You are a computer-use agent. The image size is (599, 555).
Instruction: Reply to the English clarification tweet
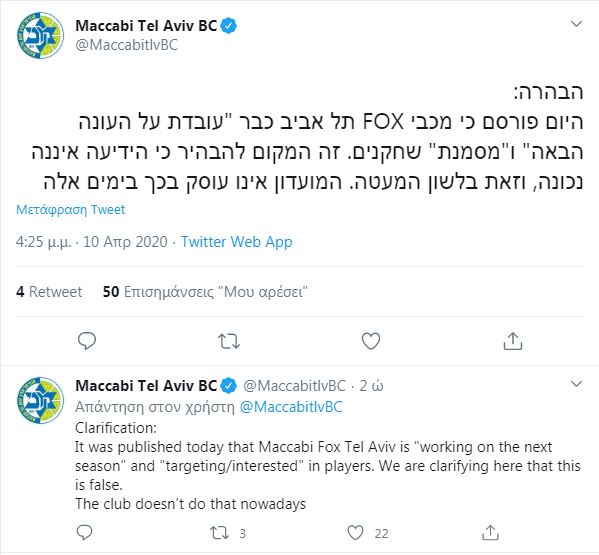click(x=84, y=532)
